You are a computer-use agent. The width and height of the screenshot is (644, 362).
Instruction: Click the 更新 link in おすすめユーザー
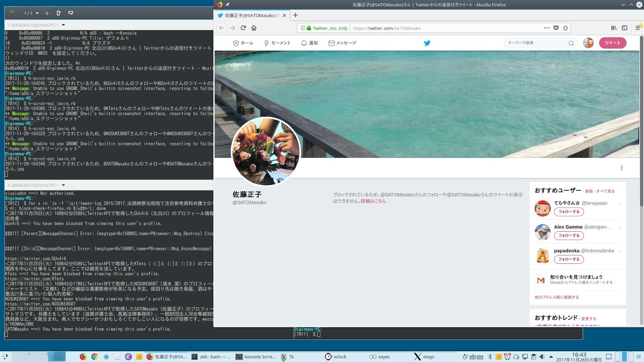pyautogui.click(x=589, y=191)
